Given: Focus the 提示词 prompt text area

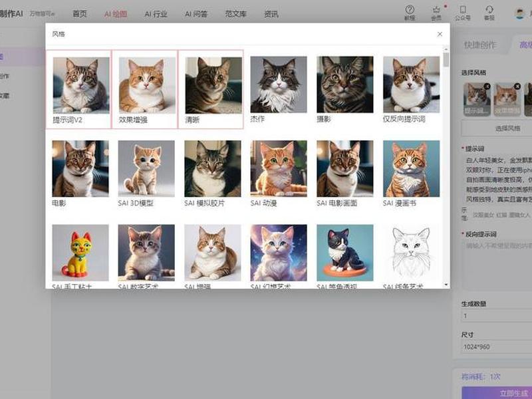Looking at the screenshot, I should [498, 180].
